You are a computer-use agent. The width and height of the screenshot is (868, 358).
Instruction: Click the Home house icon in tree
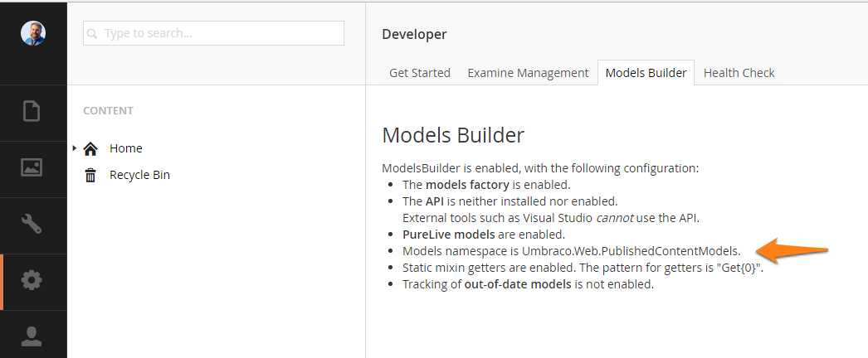click(90, 148)
